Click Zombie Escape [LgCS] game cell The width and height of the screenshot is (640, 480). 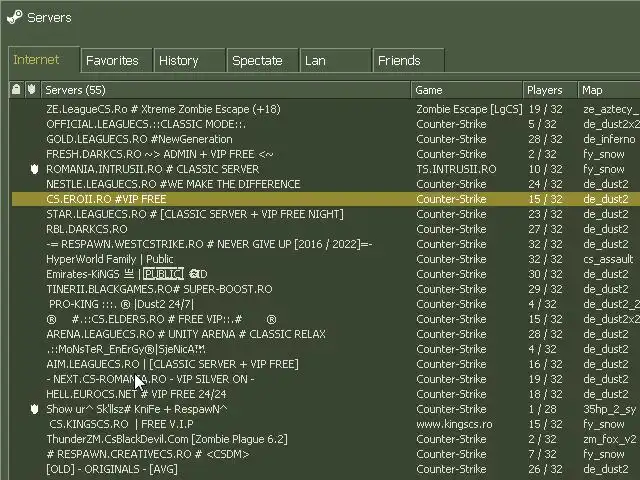(x=469, y=109)
